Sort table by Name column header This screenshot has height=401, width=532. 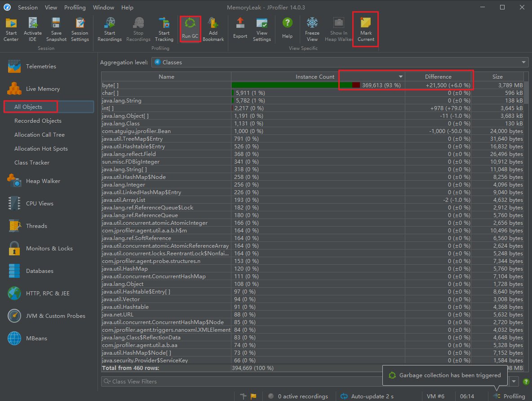click(166, 77)
